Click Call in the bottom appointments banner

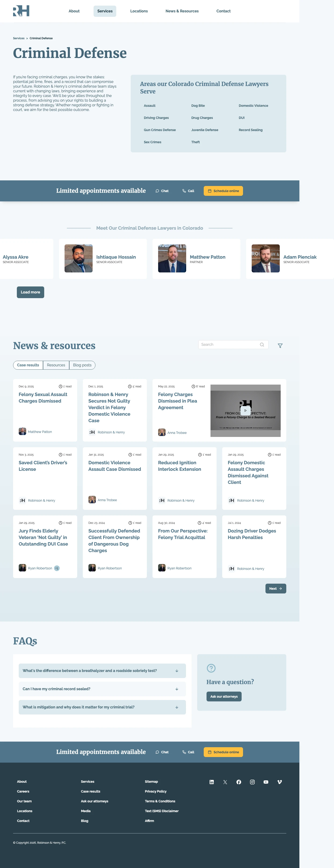188,752
